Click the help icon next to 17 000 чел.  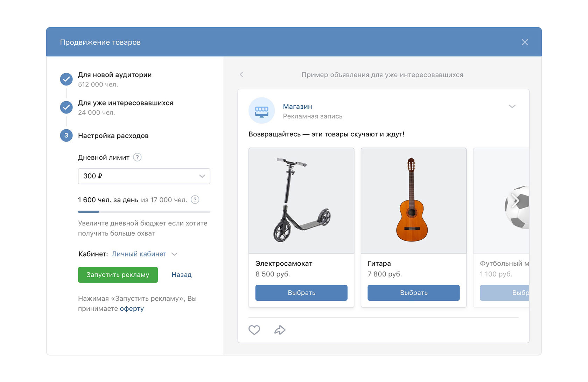[195, 200]
